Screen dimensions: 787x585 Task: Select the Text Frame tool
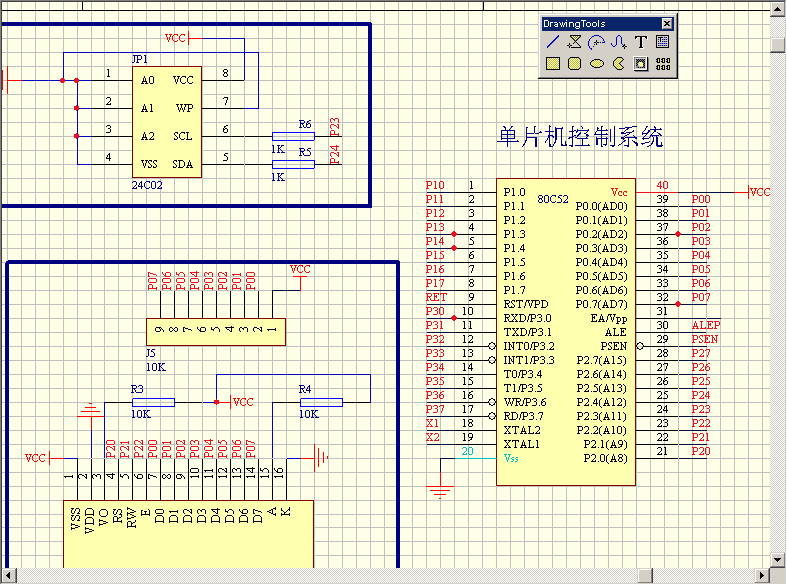(x=662, y=42)
